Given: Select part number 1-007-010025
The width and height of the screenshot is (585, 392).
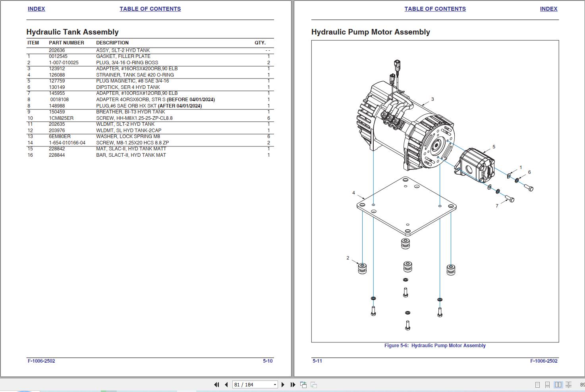Looking at the screenshot, I should [x=64, y=63].
